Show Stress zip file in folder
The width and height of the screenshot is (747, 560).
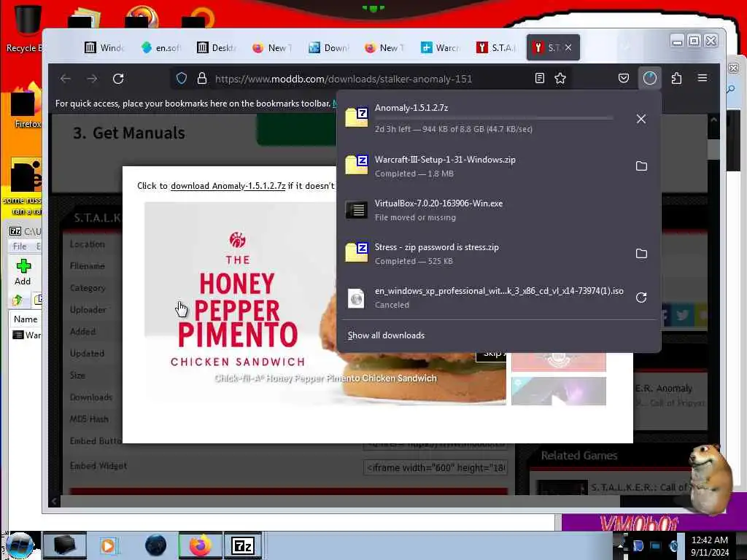641,253
